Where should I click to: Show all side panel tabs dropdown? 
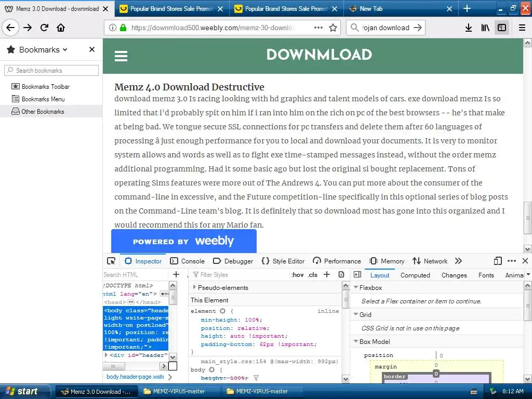[x=528, y=274]
